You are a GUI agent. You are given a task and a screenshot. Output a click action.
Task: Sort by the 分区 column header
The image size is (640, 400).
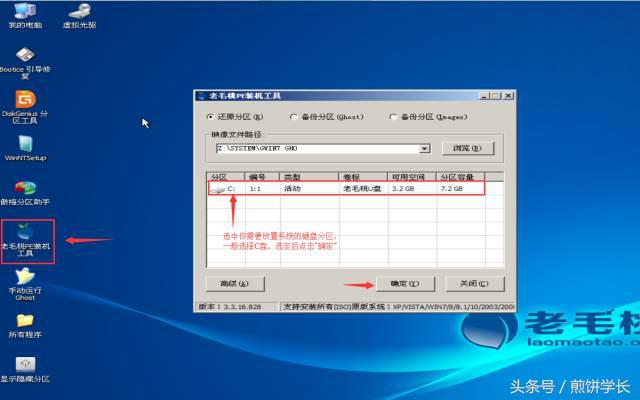point(226,177)
